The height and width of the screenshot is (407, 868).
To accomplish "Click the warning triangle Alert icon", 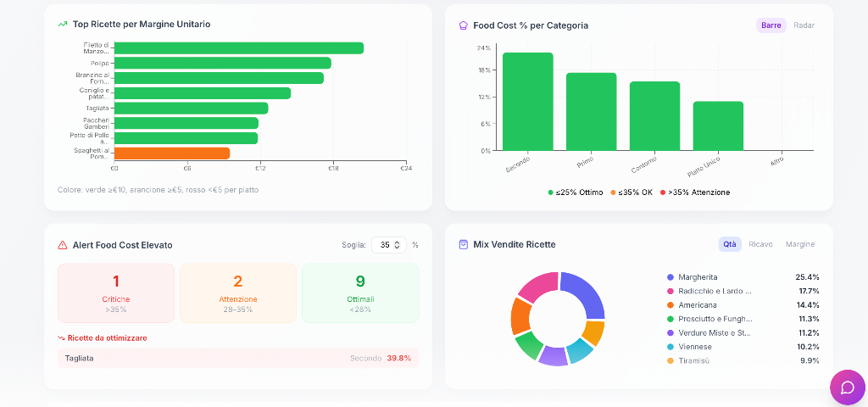I will pos(63,245).
